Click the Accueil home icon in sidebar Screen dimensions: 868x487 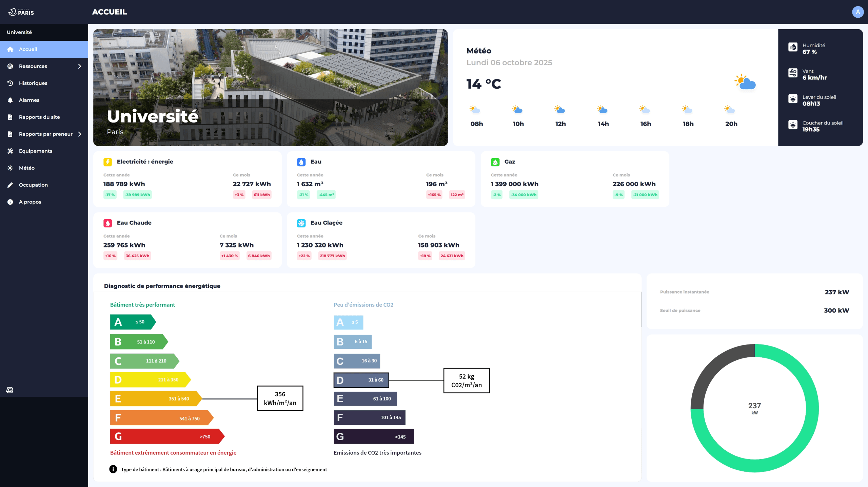tap(10, 49)
